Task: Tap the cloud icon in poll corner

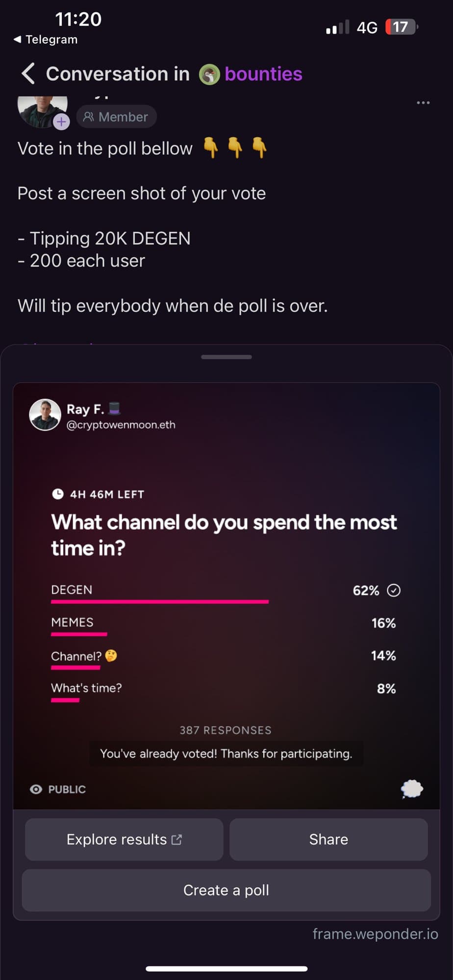Action: 412,789
